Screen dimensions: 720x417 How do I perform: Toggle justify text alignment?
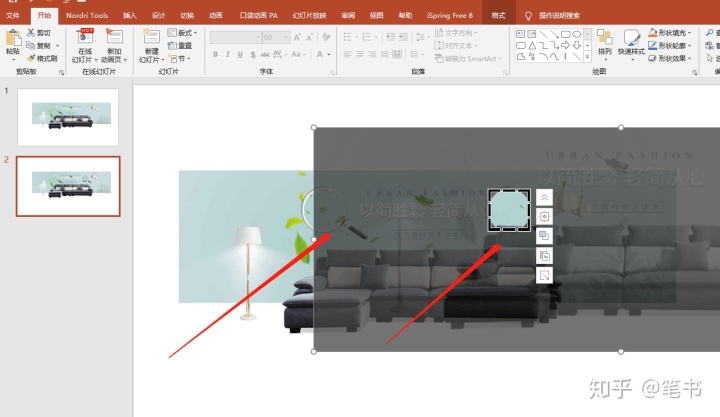point(385,54)
